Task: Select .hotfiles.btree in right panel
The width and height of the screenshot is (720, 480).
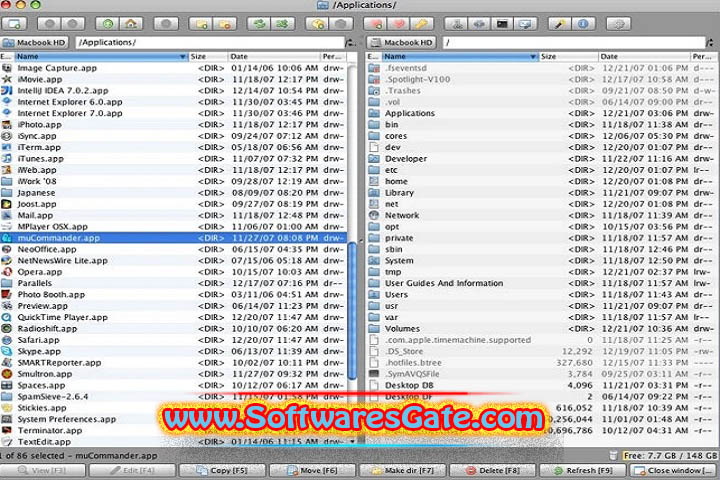Action: click(x=541, y=363)
